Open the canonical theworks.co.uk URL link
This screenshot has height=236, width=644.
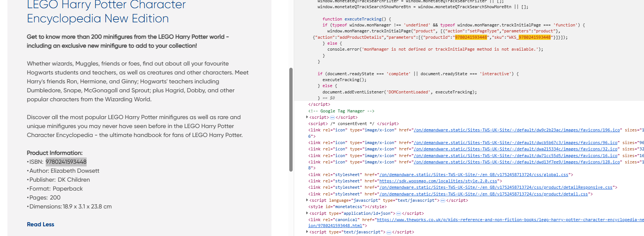tap(510, 220)
